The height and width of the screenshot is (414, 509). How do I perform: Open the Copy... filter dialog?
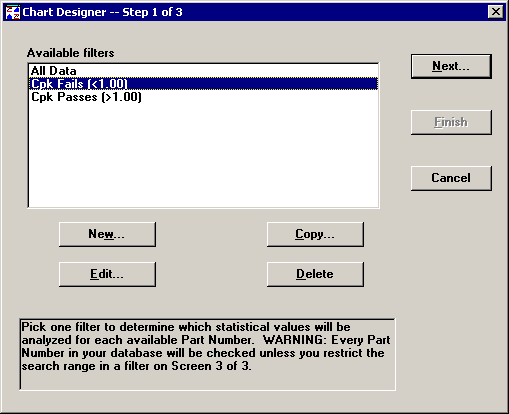tap(315, 234)
